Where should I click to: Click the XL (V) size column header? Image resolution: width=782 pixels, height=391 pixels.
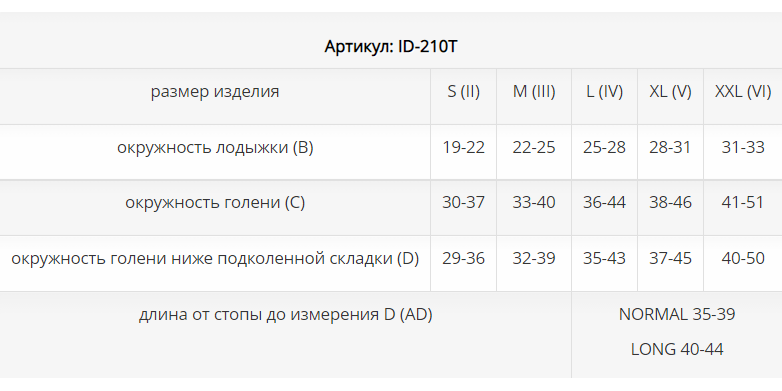[x=670, y=92]
